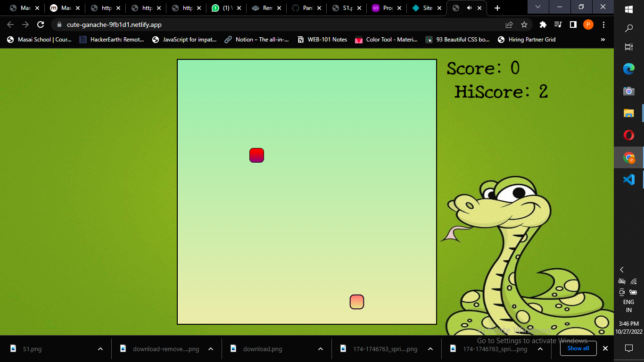Switch to the S1.p tab
Viewport: 644px width, 362px height.
[x=348, y=8]
